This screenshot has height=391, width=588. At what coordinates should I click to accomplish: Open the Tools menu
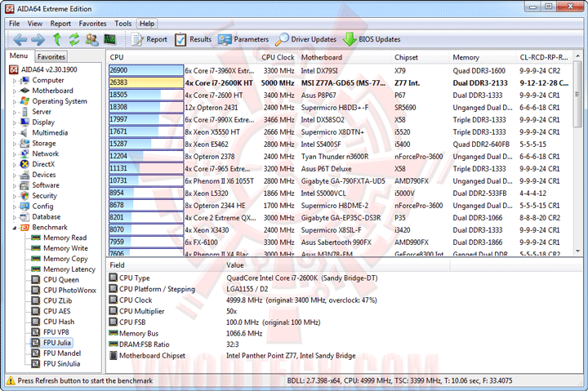click(x=123, y=24)
